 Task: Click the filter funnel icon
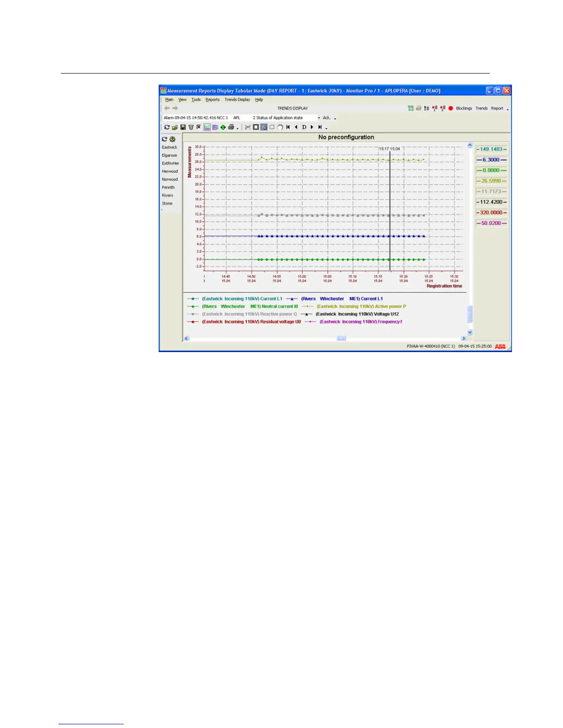[191, 127]
